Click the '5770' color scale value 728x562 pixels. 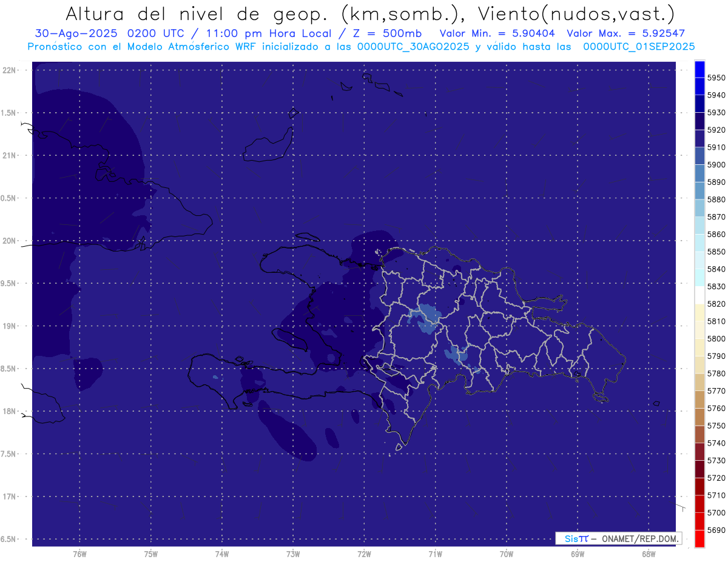[x=716, y=391]
